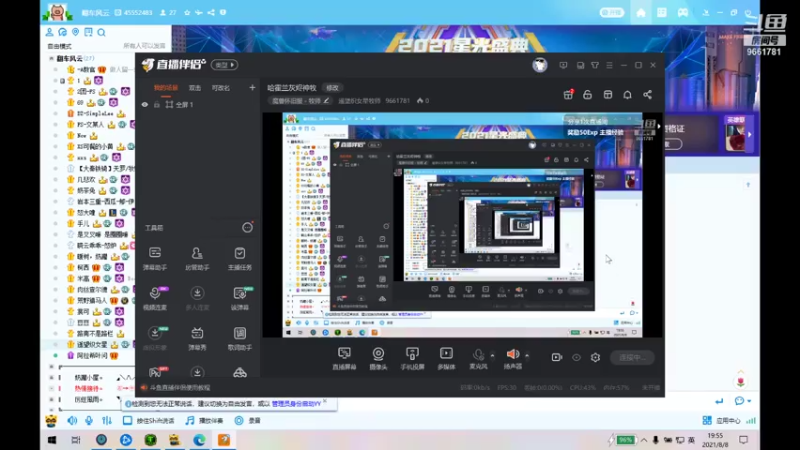Screen dimensions: 800x450
Task: Select user 阿拉蕾叶问 in channel list
Action: [x=92, y=355]
